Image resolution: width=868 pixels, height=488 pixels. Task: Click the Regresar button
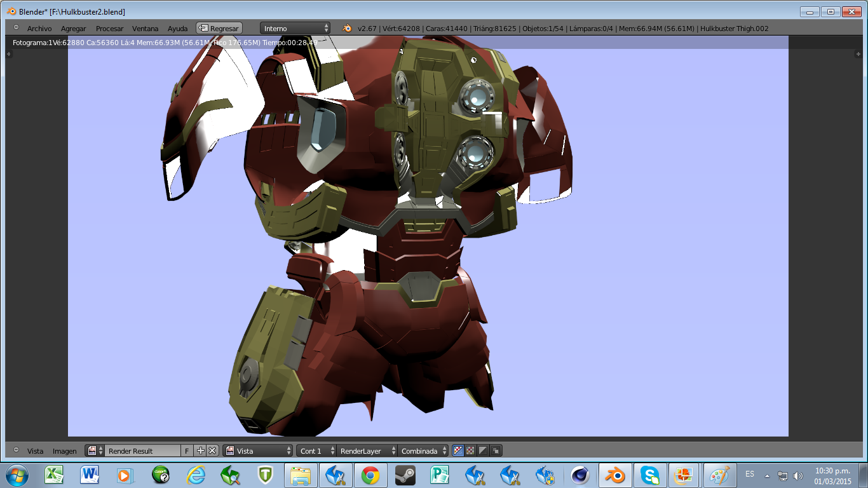pyautogui.click(x=219, y=28)
